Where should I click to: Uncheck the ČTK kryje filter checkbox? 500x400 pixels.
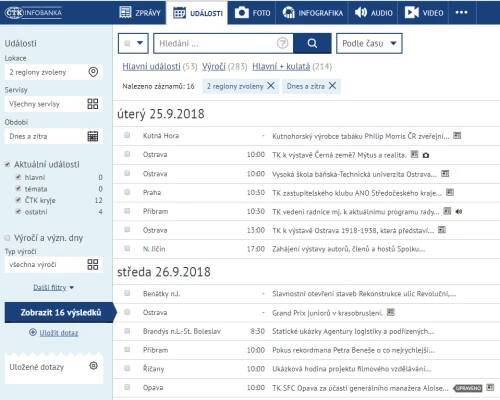point(19,200)
